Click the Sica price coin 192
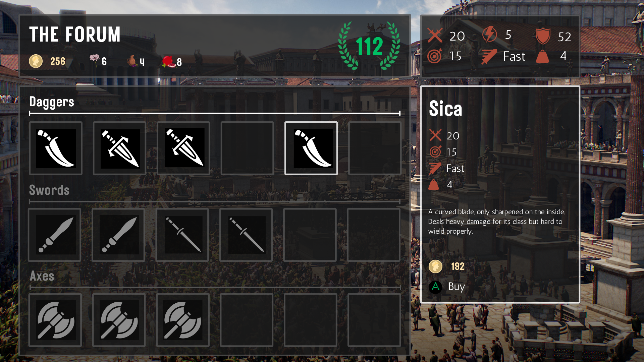644x362 pixels. (447, 266)
